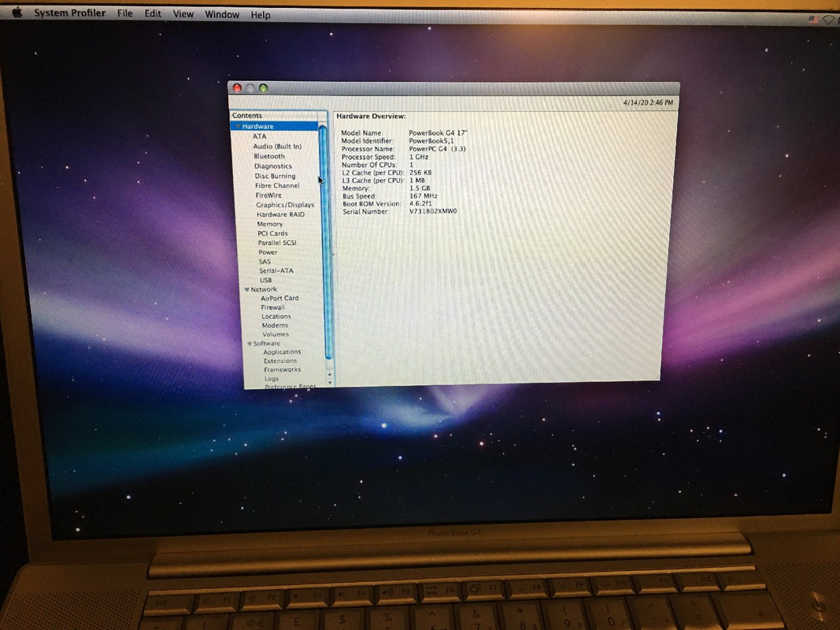Select Firewall item

click(272, 307)
